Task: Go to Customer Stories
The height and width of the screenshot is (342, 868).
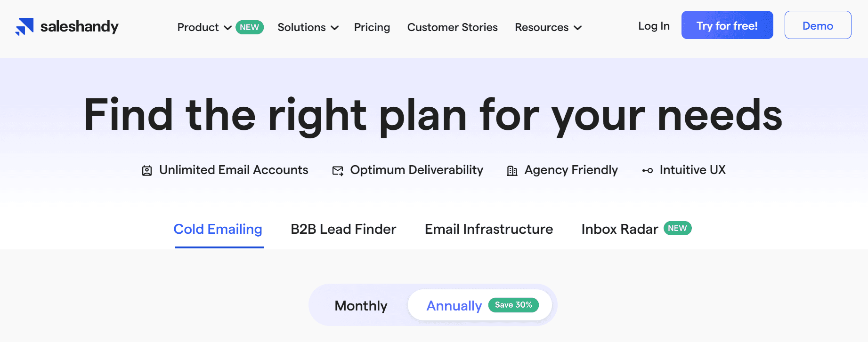Action: [452, 27]
